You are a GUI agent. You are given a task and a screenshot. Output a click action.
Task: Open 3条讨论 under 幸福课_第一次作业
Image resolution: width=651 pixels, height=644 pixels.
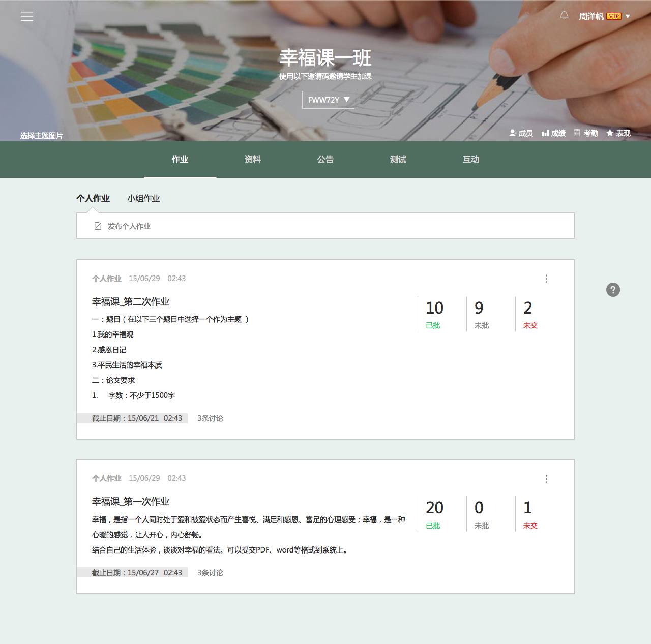(210, 573)
